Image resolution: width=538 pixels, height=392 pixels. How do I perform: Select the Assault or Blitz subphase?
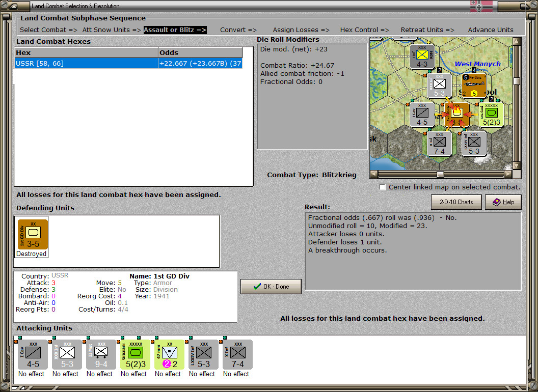(175, 30)
